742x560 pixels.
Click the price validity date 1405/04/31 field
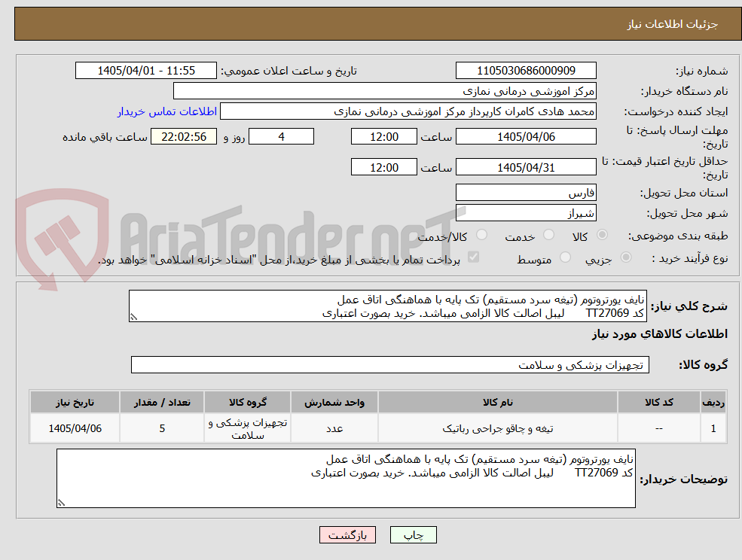point(526,167)
